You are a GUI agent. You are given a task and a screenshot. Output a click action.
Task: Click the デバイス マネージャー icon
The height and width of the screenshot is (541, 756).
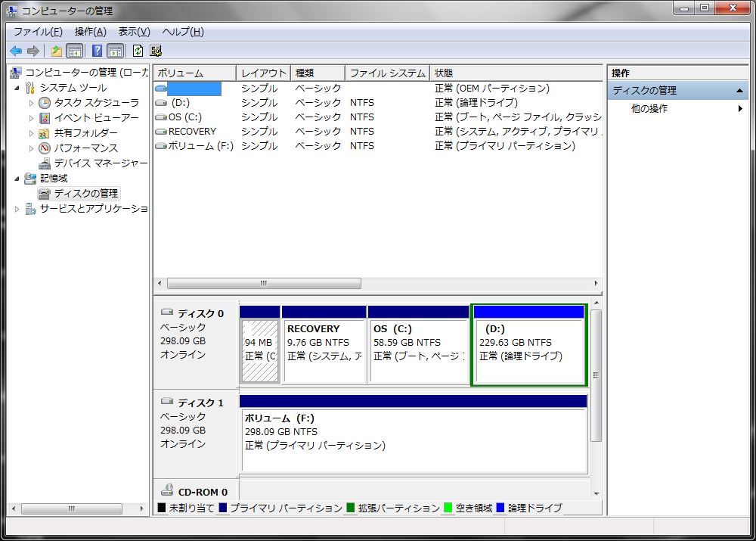click(45, 163)
